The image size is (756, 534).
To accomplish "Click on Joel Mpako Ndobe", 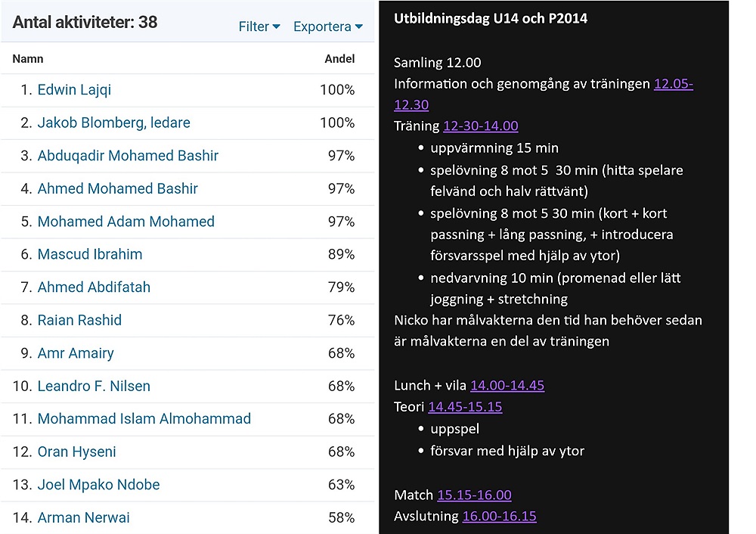I will 98,485.
